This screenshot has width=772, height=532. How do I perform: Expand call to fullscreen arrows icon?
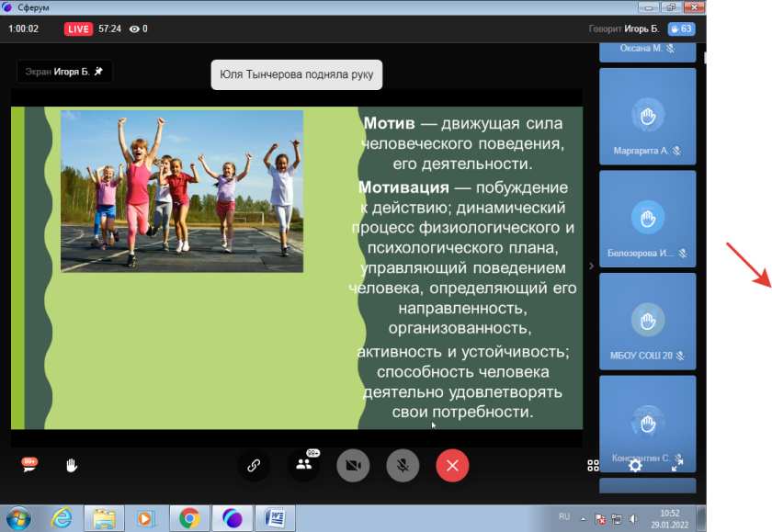point(677,466)
